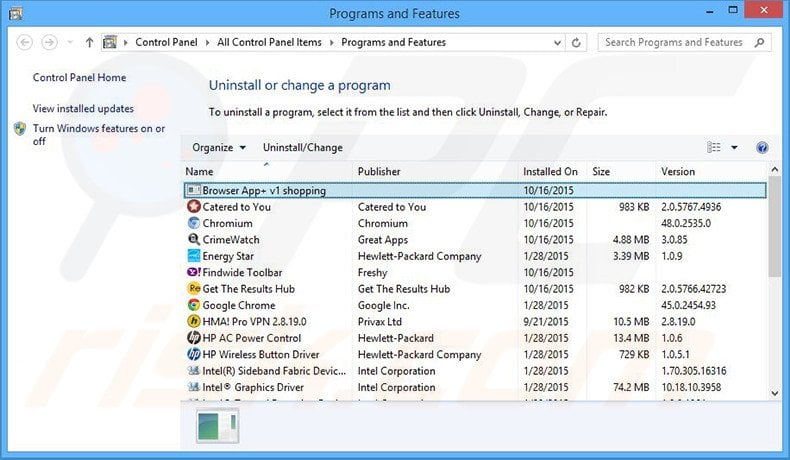Select the Intel(R) Sideband Fabric Device entry

[x=274, y=371]
